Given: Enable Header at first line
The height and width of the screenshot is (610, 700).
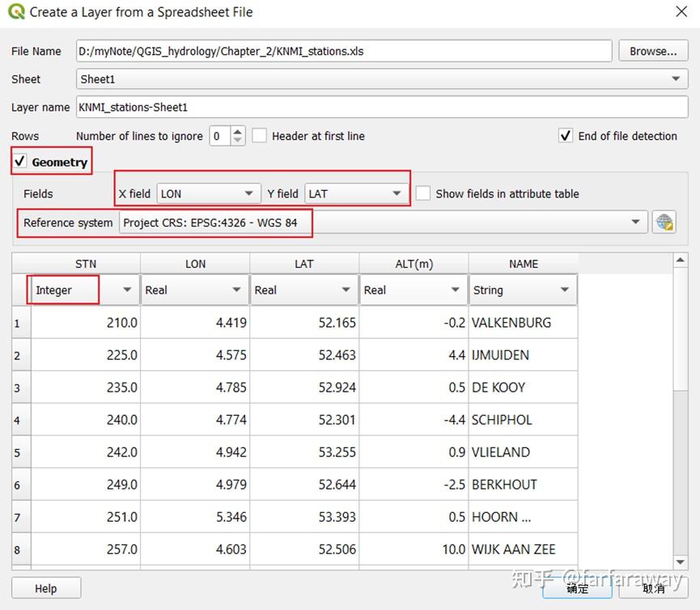Looking at the screenshot, I should 259,136.
